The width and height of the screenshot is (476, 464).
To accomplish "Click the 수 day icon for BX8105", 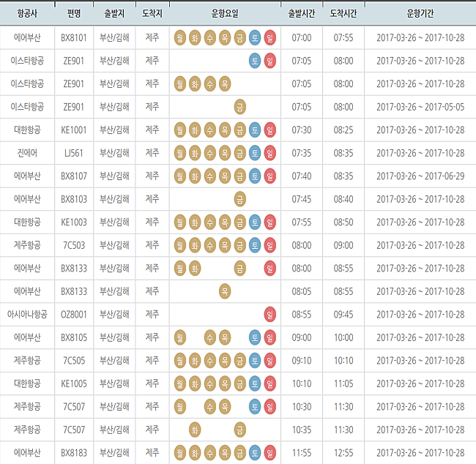I will [209, 337].
